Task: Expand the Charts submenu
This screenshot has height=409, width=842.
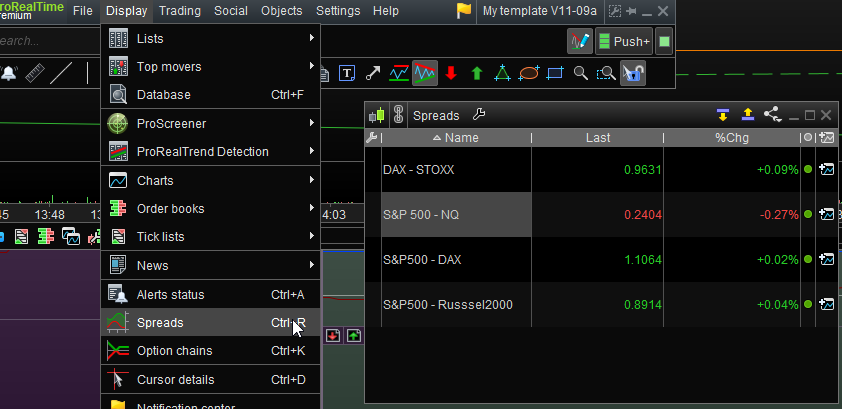Action: click(210, 180)
